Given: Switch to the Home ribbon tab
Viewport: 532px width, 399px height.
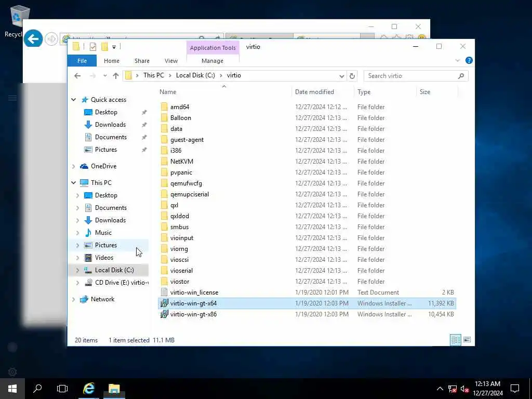Looking at the screenshot, I should (111, 61).
